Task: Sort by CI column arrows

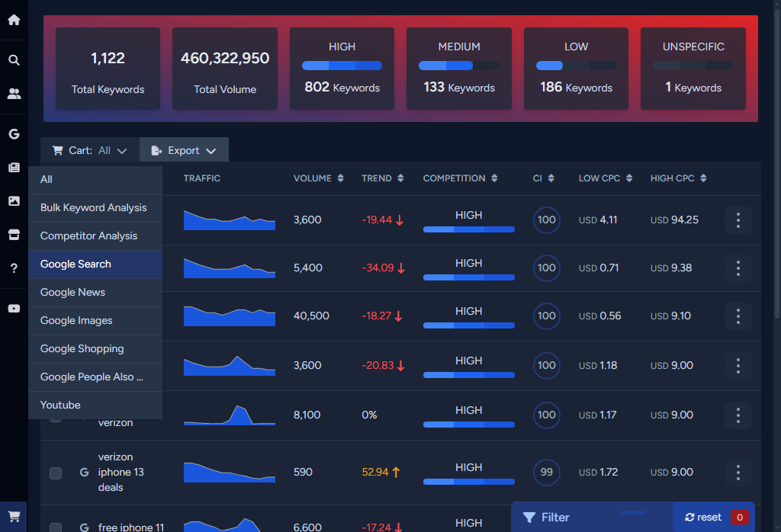Action: pos(551,178)
